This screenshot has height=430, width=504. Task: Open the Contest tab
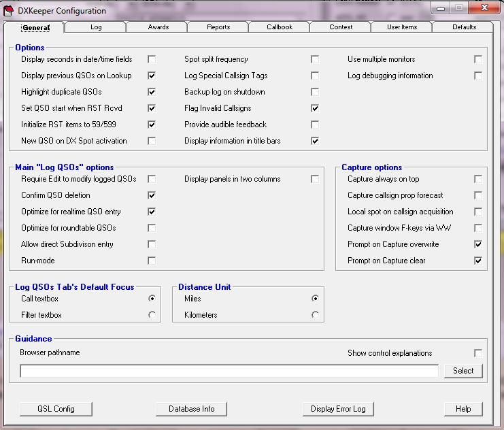coord(341,27)
